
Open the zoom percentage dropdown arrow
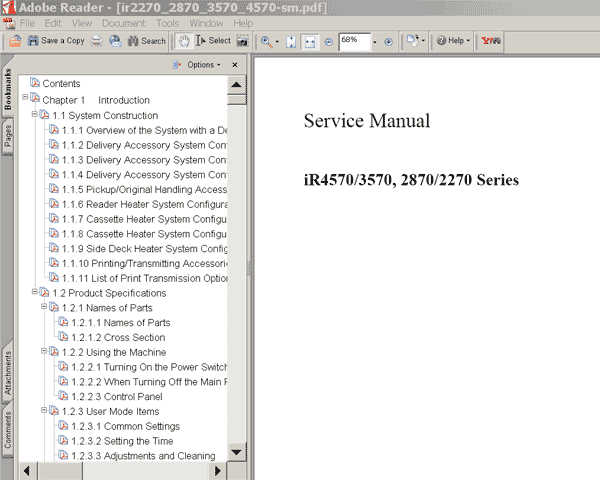coord(375,42)
